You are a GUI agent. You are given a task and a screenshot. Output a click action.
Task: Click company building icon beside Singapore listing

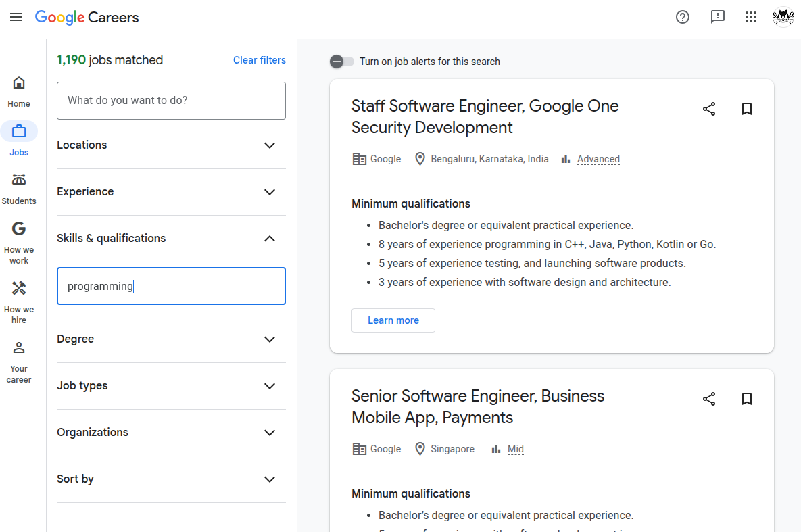[x=360, y=449]
